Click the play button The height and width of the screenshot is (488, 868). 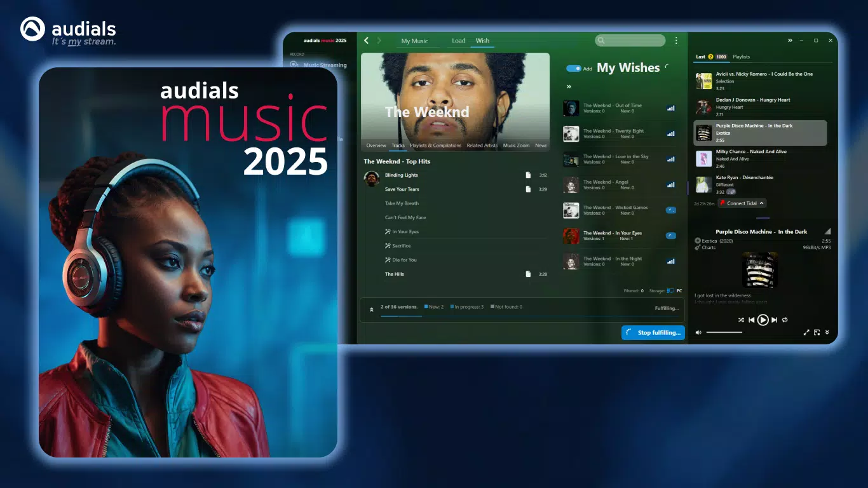tap(763, 320)
